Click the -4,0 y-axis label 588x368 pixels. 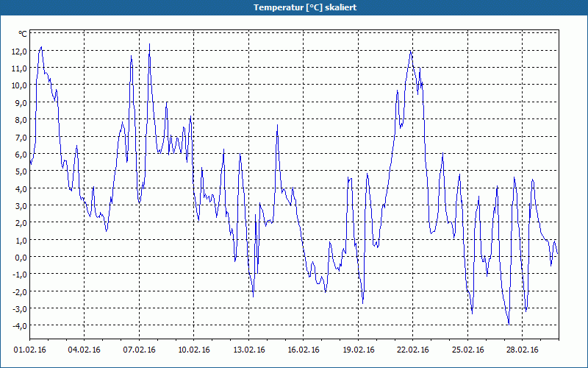click(20, 326)
